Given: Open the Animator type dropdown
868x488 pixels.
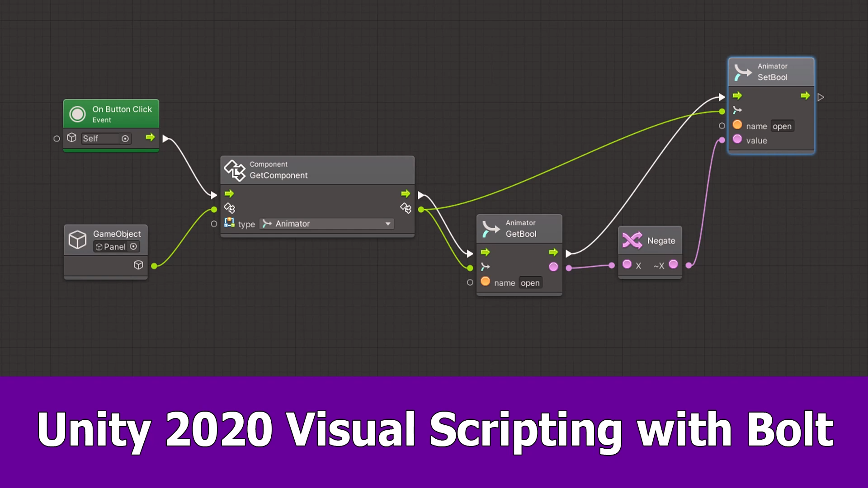Looking at the screenshot, I should 326,224.
